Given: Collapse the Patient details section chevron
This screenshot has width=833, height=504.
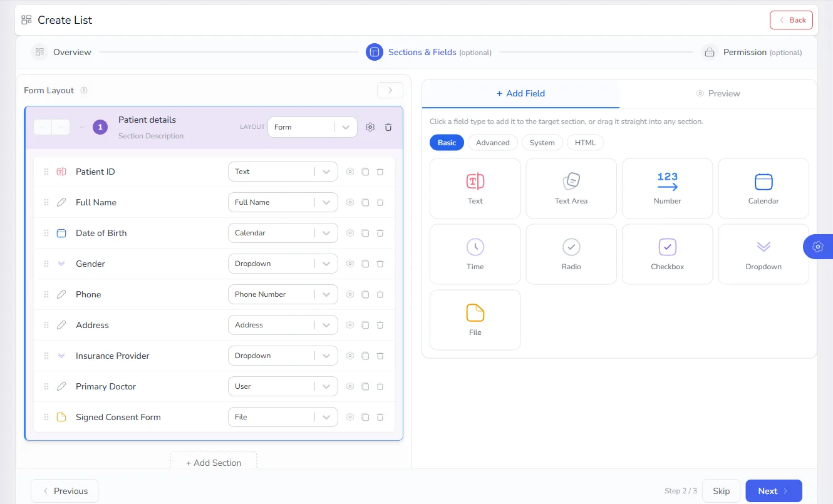Looking at the screenshot, I should coord(81,127).
